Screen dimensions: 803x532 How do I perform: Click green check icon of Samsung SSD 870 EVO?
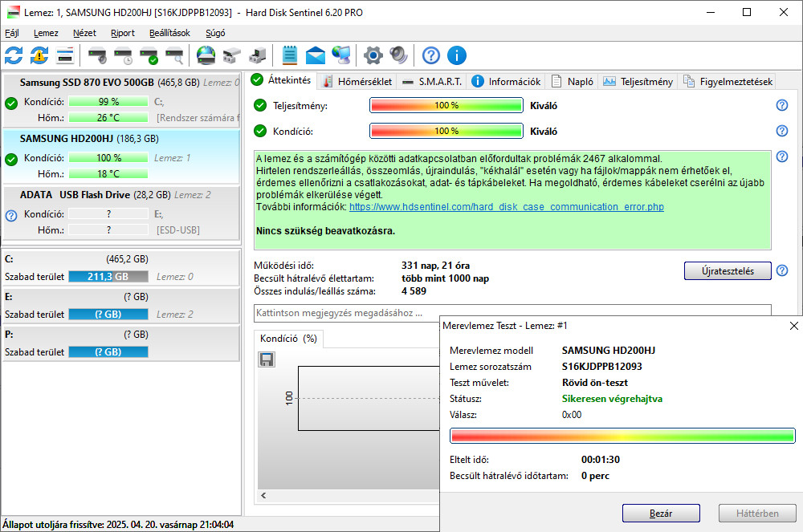(x=11, y=104)
